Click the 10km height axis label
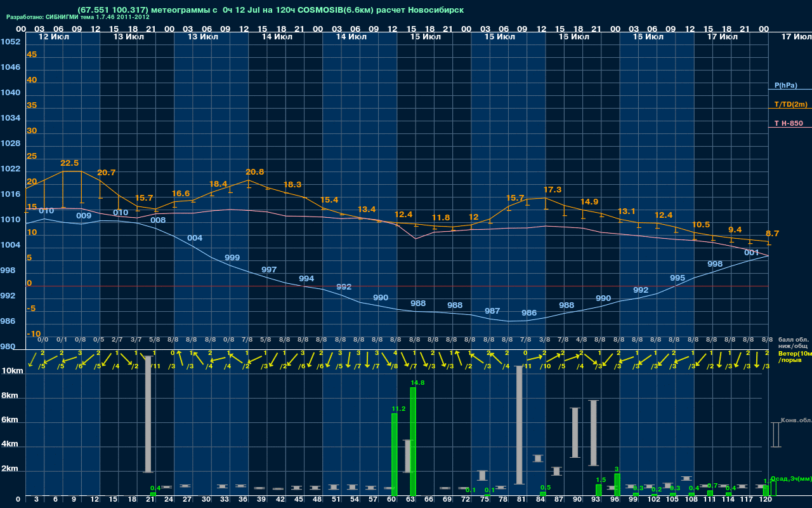 pyautogui.click(x=11, y=371)
